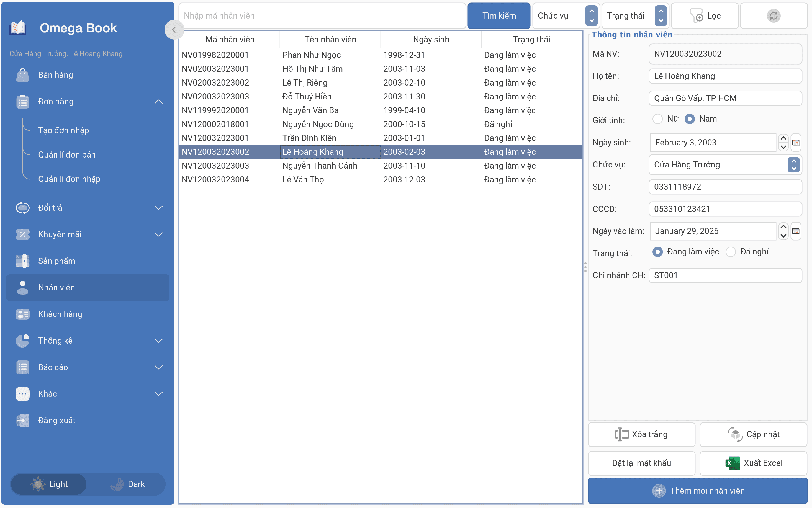Click the Ngày vào làm date stepper arrows
The width and height of the screenshot is (812, 508).
783,231
